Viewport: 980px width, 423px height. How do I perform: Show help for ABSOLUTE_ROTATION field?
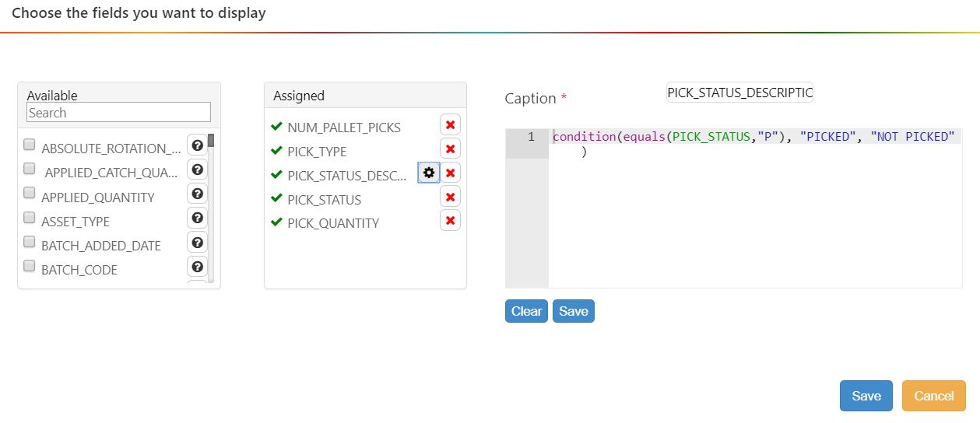(198, 145)
